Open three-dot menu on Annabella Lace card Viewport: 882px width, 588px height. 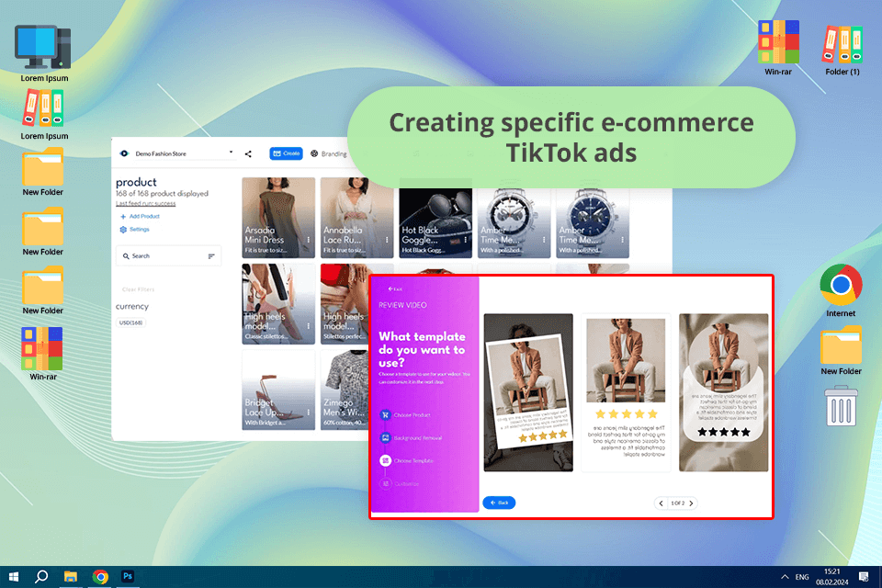(387, 240)
